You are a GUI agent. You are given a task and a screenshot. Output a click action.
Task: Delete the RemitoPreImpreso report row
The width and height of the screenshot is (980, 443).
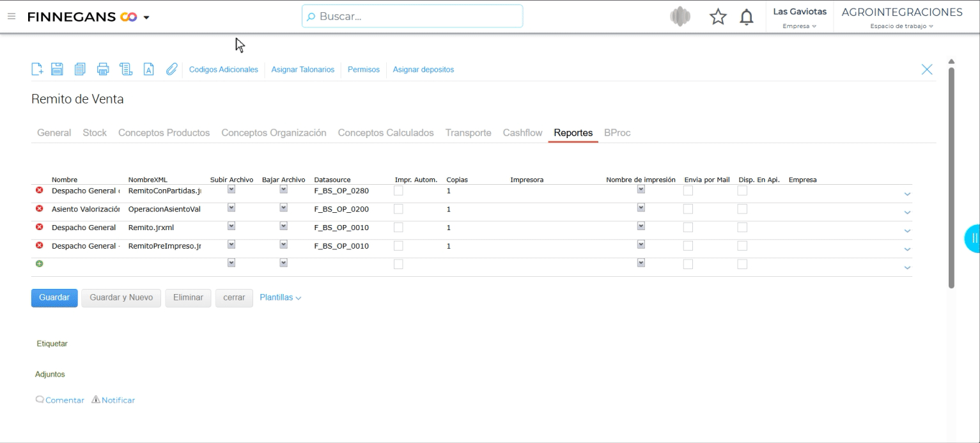tap(39, 245)
